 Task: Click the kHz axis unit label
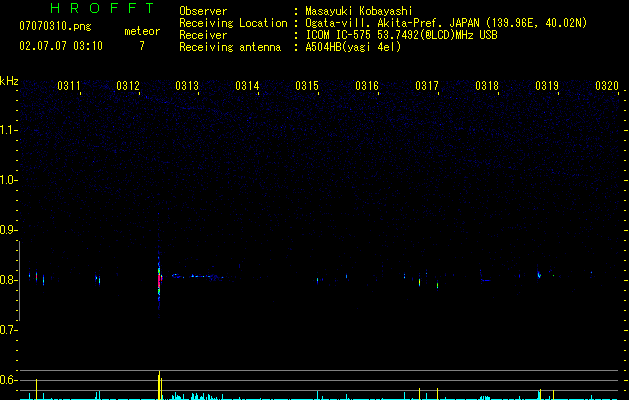pos(9,81)
